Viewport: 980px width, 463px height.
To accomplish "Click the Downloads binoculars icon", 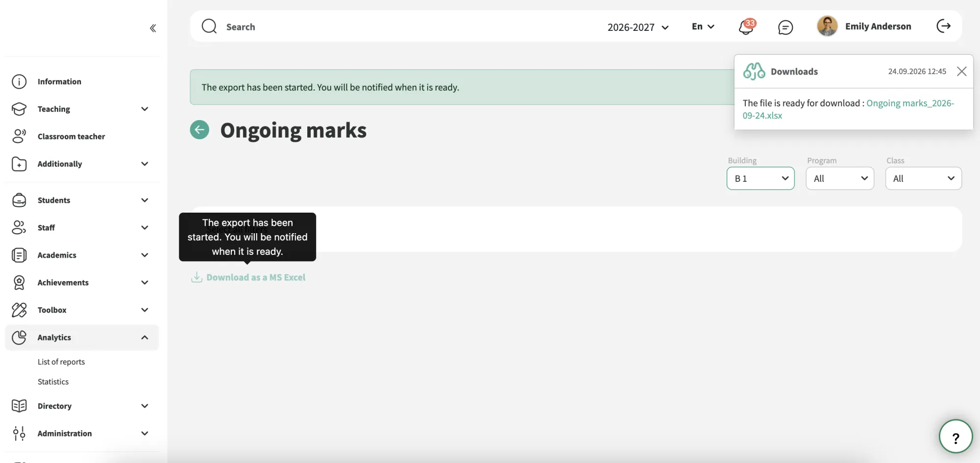I will (754, 71).
